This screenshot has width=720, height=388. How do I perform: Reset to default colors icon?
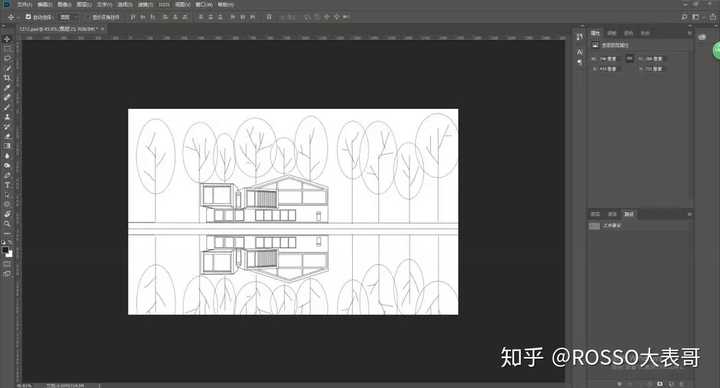coord(3,242)
